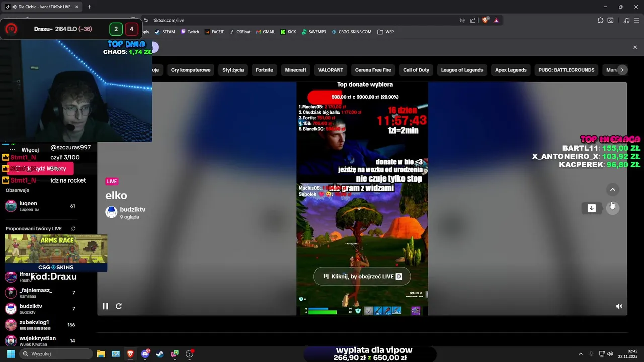Open the GMAIL bookmark
The image size is (644, 362).
click(265, 32)
